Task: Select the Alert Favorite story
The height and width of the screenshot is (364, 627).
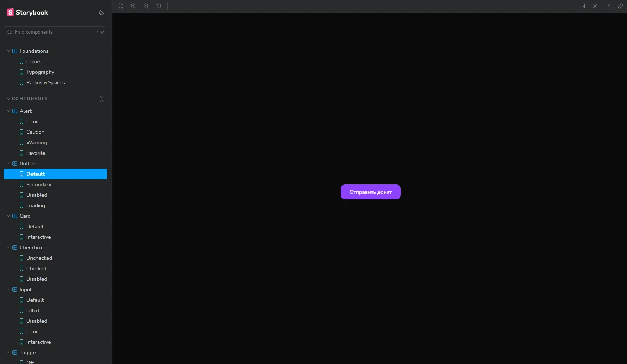Action: pos(56,153)
